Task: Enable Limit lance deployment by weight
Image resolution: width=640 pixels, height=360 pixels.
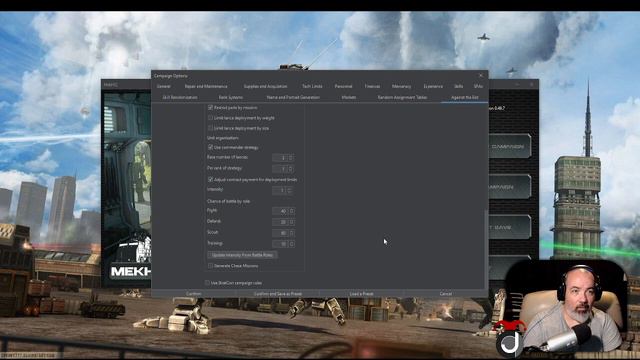Action: click(211, 118)
